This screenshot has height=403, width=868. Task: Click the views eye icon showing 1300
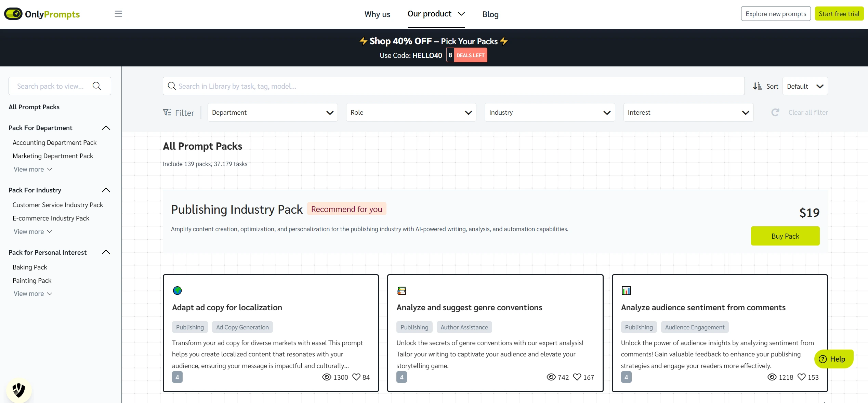click(x=327, y=377)
